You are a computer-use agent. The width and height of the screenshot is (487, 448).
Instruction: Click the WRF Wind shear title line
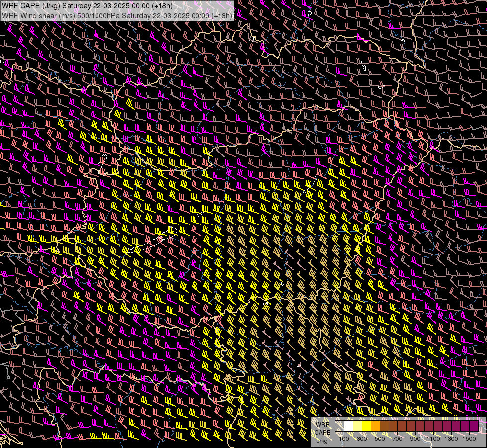[x=117, y=16]
